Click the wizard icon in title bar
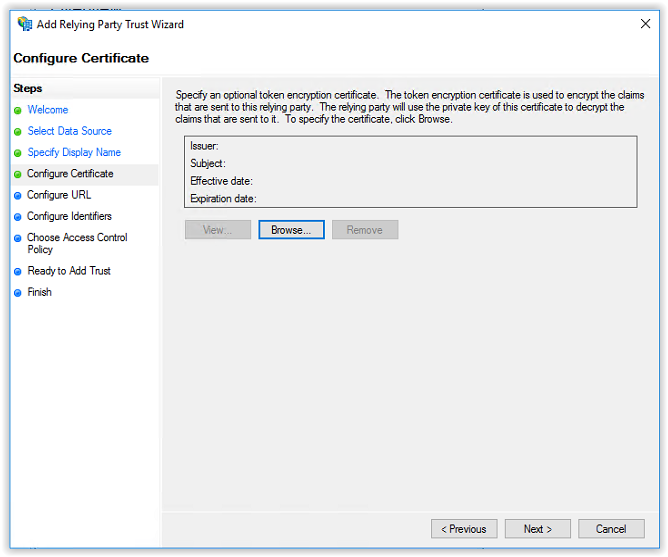This screenshot has width=668, height=557. (x=25, y=24)
